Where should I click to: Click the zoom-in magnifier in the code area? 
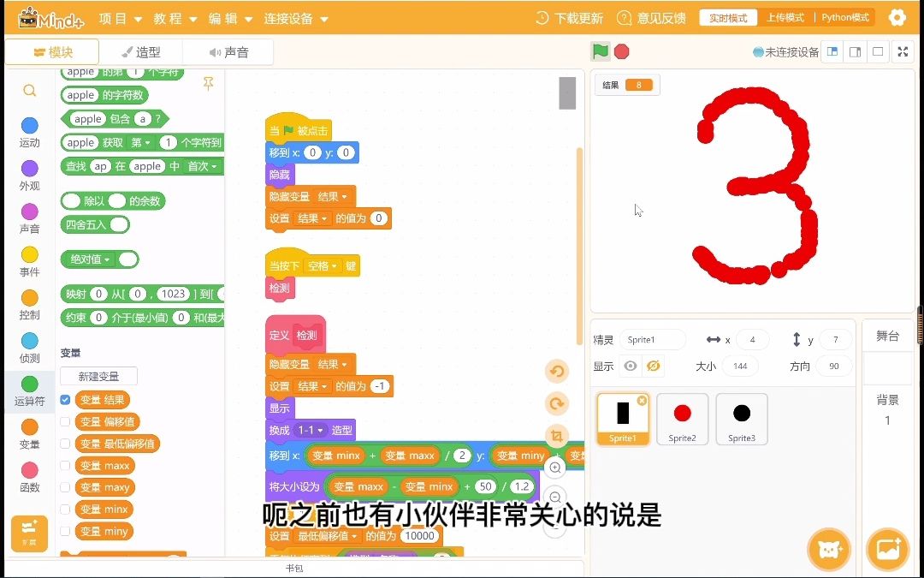(x=556, y=468)
